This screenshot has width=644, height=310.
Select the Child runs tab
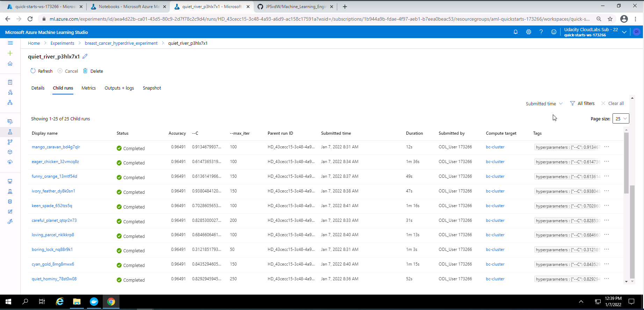(x=63, y=88)
